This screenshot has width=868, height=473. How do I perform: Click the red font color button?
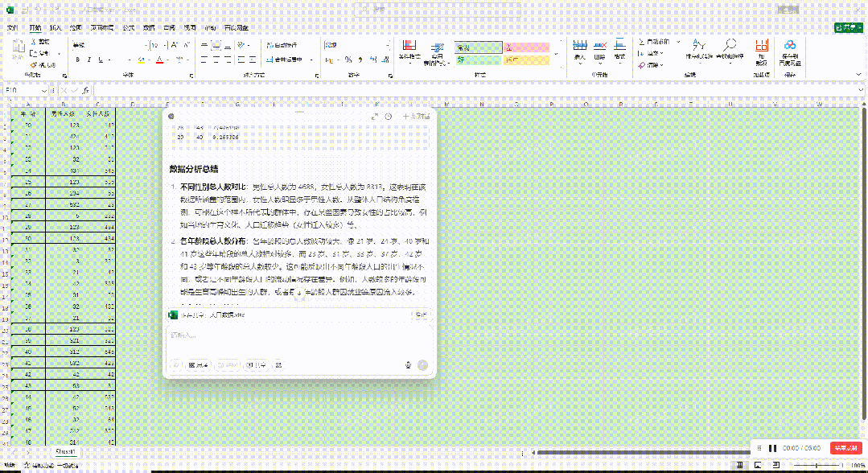[x=159, y=60]
